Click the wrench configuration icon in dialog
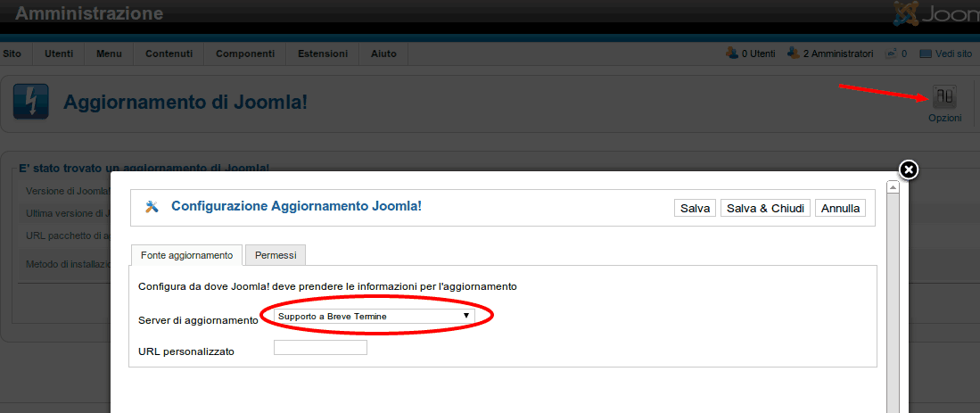 click(x=152, y=207)
